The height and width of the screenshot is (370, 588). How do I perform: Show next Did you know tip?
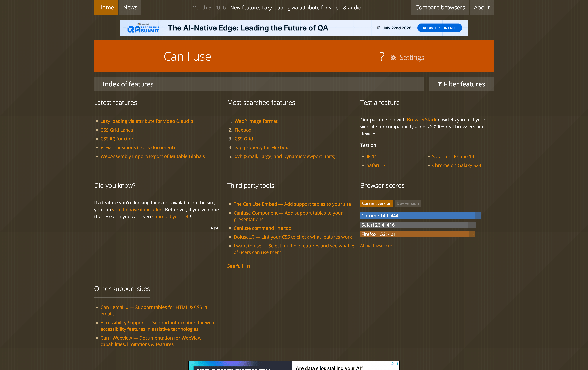pos(215,228)
